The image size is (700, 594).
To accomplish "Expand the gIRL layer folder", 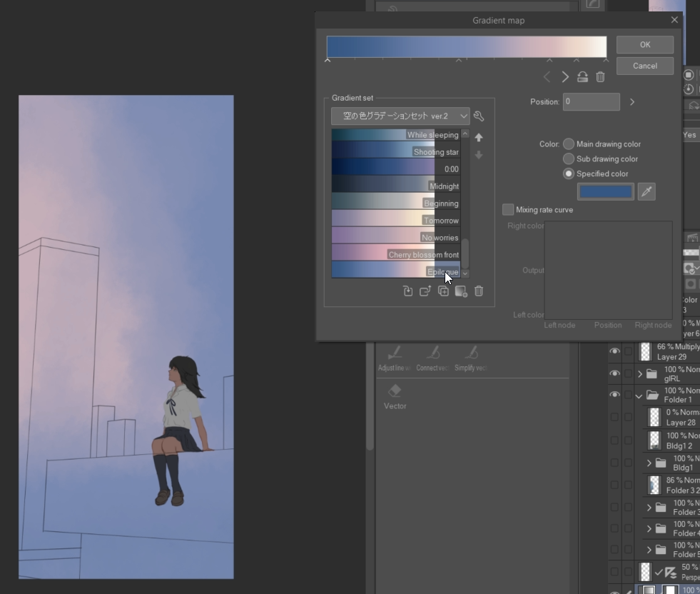I will [x=640, y=374].
